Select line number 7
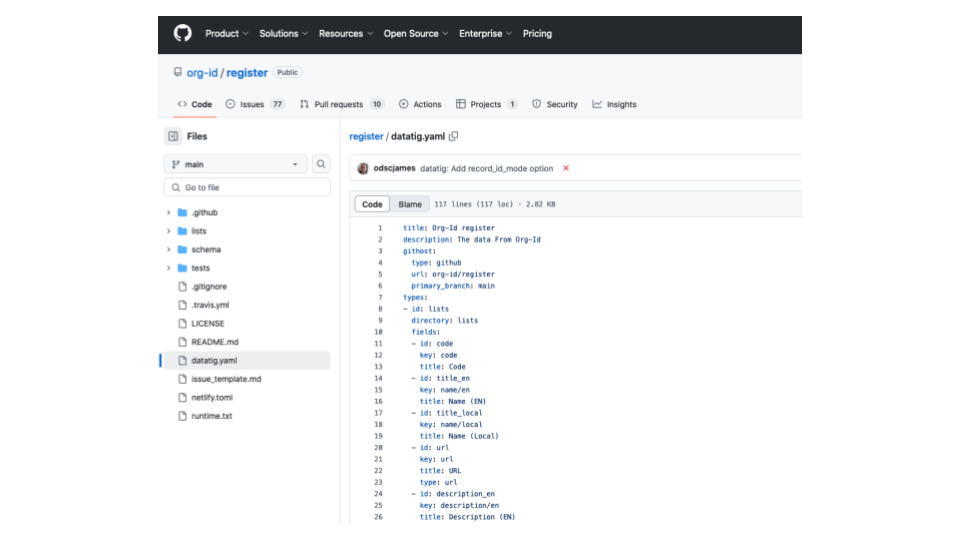 [x=380, y=298]
